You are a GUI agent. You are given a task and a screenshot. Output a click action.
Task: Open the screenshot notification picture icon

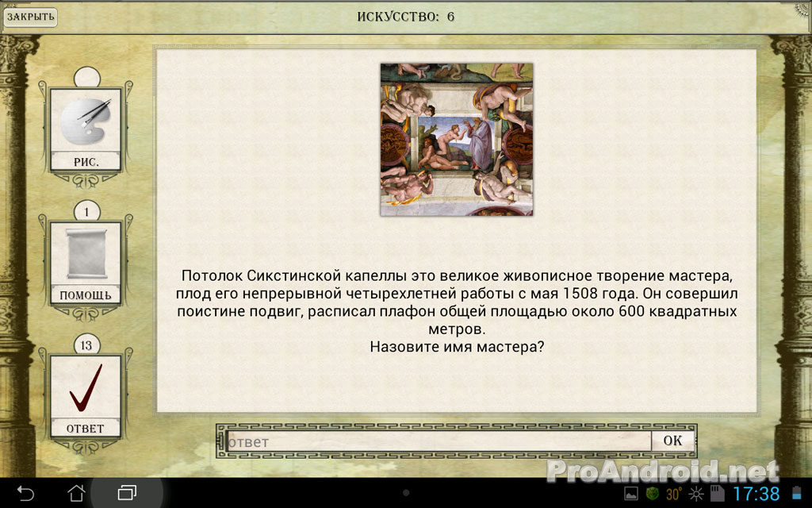click(x=630, y=494)
